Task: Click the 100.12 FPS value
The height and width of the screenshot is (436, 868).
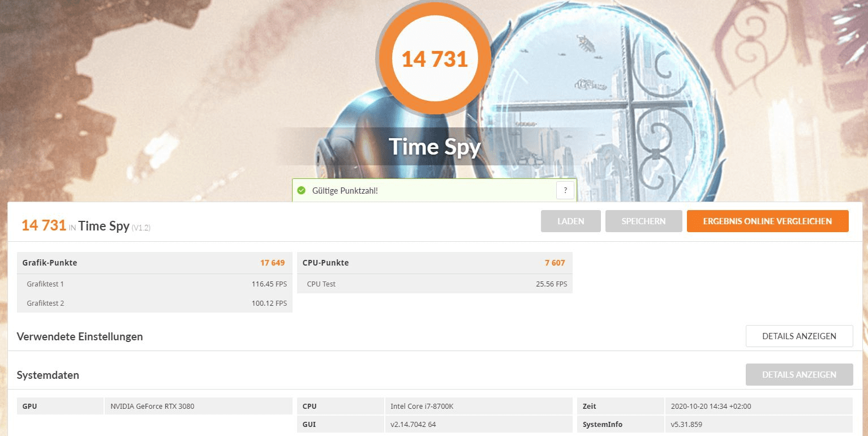Action: 269,303
